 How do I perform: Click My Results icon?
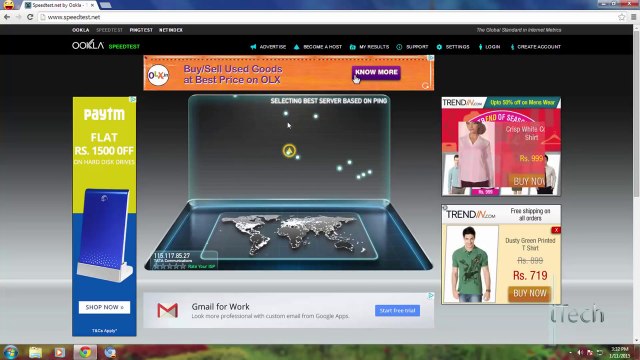[x=353, y=47]
